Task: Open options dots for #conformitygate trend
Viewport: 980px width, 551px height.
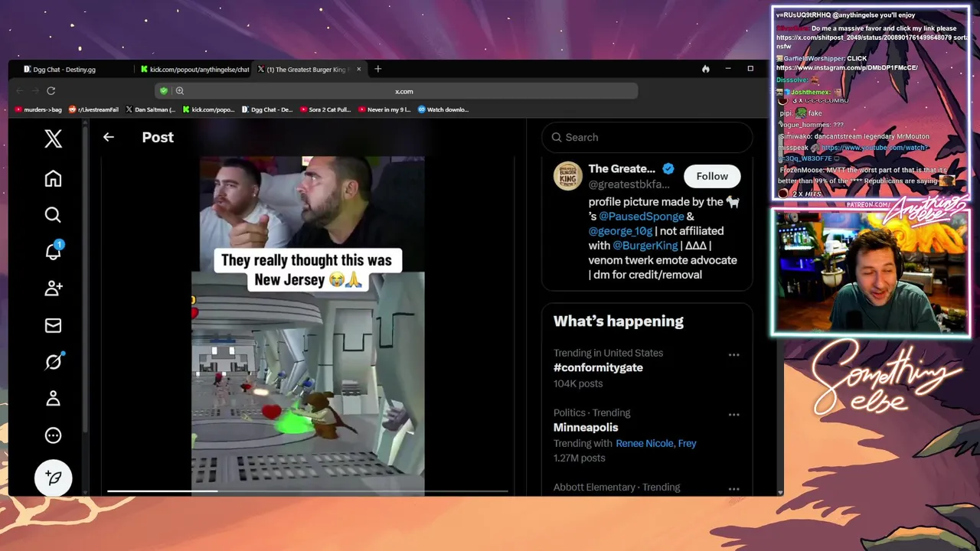Action: coord(733,355)
